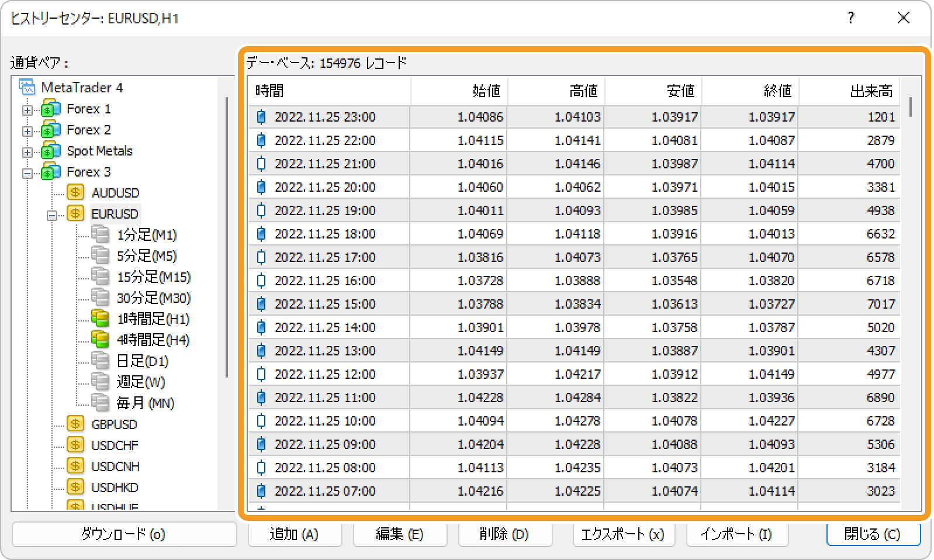
Task: Click the 削除 (D) button
Action: click(505, 534)
